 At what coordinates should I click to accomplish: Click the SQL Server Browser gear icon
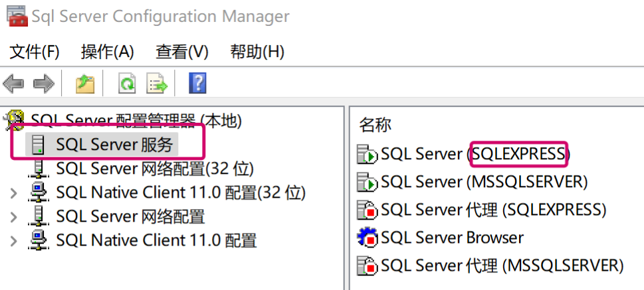click(x=367, y=238)
